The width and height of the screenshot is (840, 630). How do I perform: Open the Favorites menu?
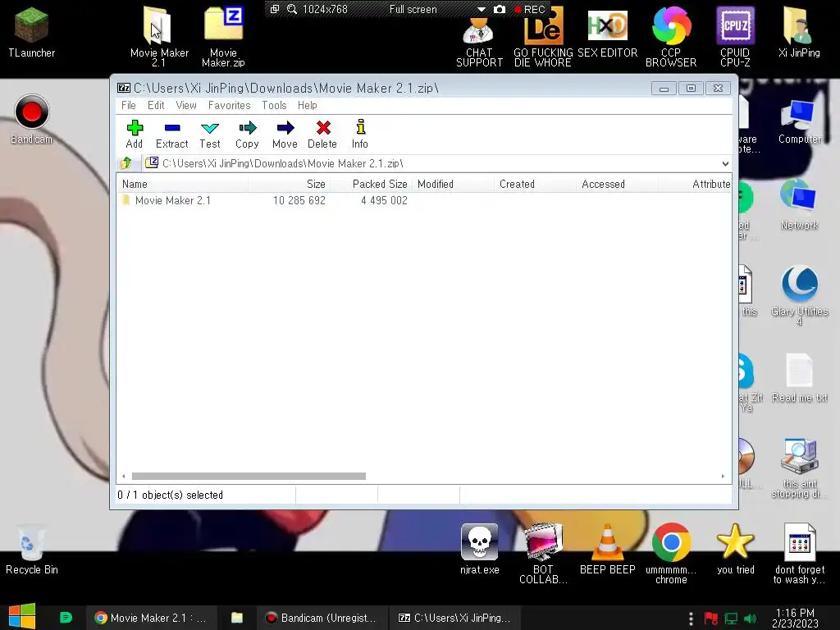pyautogui.click(x=230, y=105)
